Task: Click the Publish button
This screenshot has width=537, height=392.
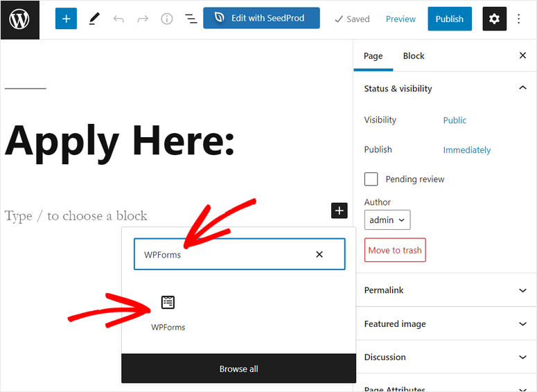Action: 449,19
